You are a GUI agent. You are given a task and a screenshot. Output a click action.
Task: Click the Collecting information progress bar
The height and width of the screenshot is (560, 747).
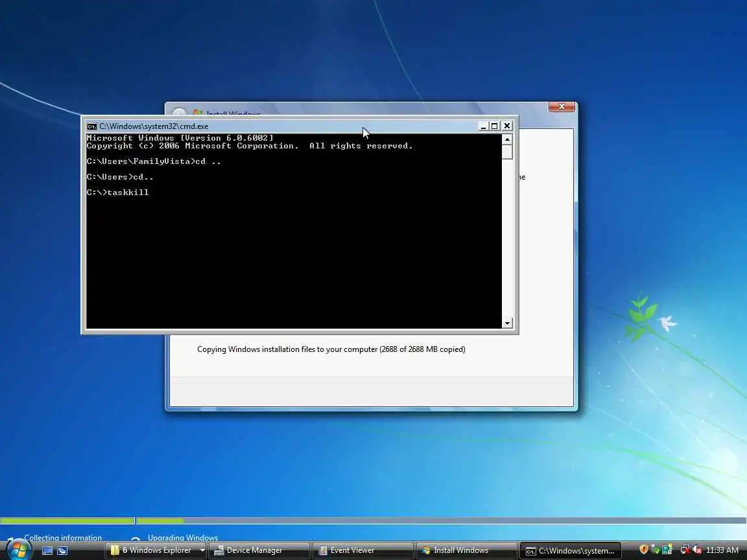click(67, 520)
